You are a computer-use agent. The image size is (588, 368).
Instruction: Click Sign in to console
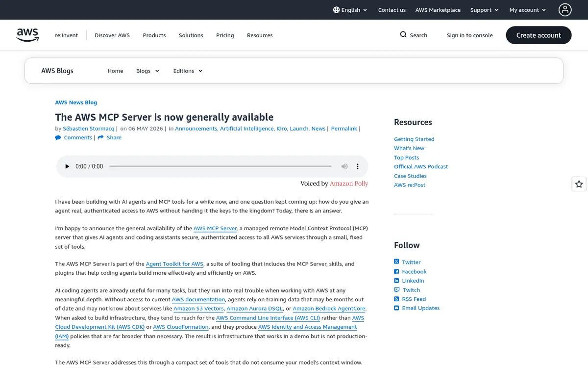coord(469,35)
